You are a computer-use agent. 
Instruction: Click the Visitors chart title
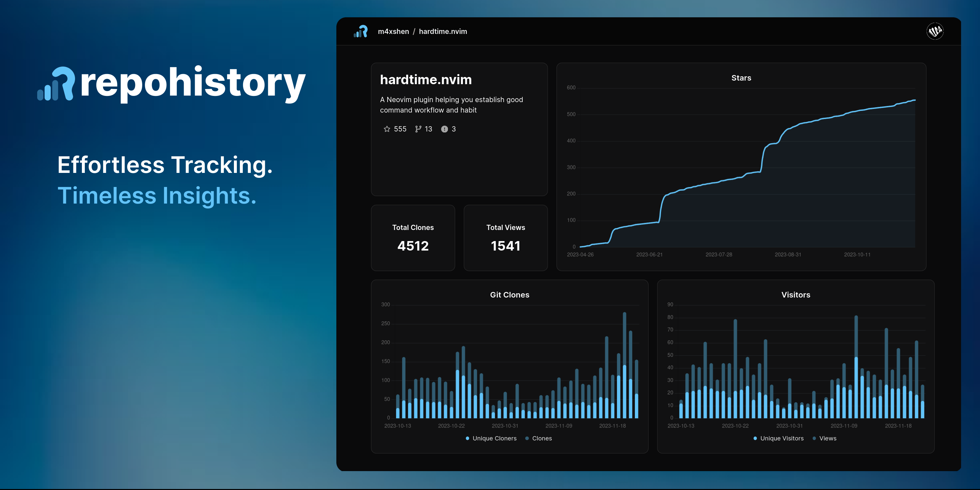(x=795, y=295)
